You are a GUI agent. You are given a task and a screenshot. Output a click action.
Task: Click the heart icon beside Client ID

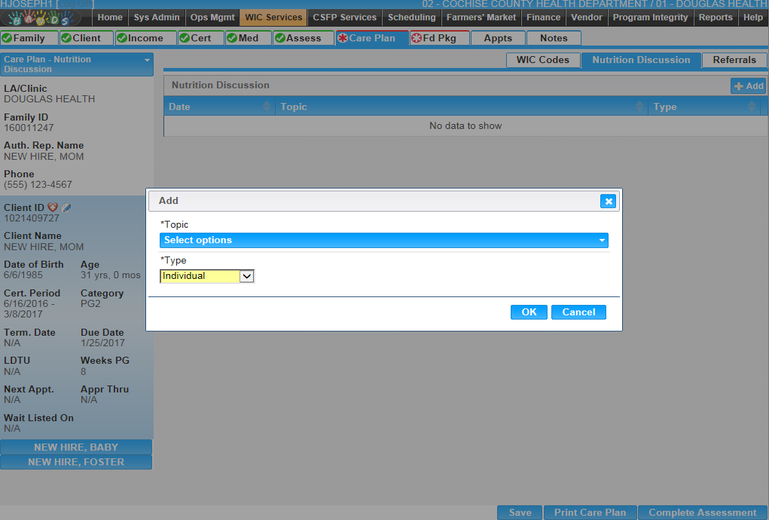tap(53, 207)
